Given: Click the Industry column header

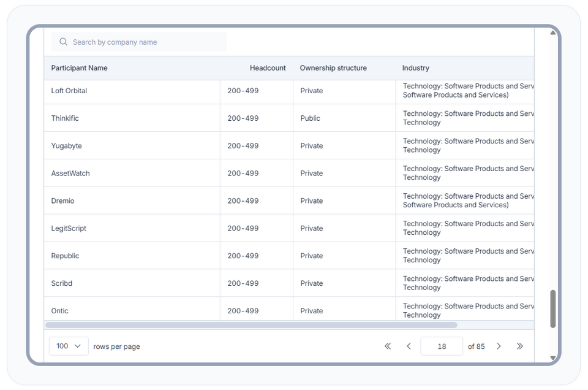Looking at the screenshot, I should point(416,68).
